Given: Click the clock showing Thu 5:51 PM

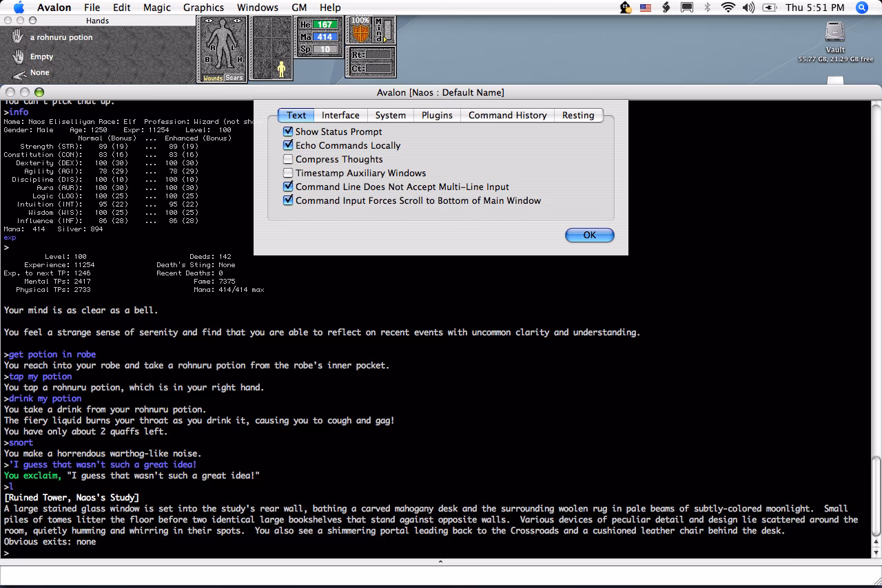Looking at the screenshot, I should (814, 8).
